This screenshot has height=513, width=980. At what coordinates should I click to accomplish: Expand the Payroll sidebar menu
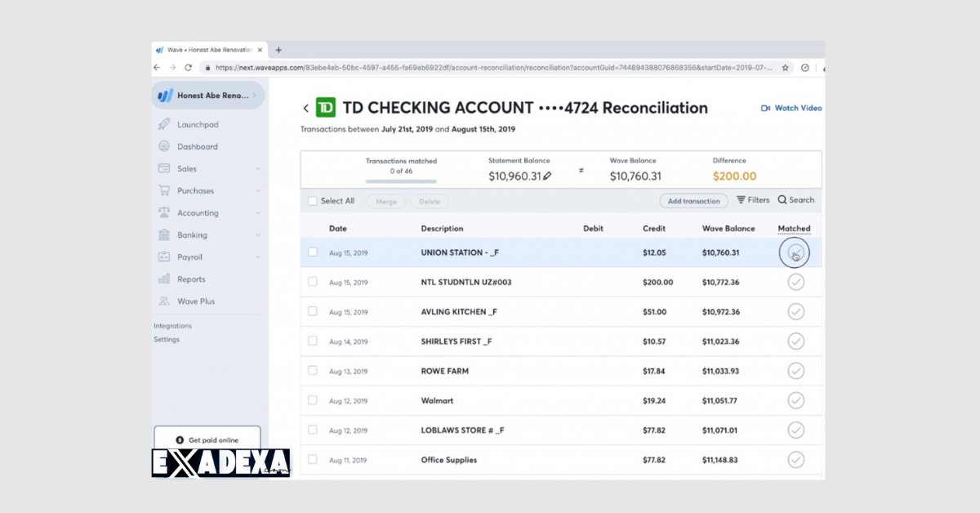click(189, 256)
